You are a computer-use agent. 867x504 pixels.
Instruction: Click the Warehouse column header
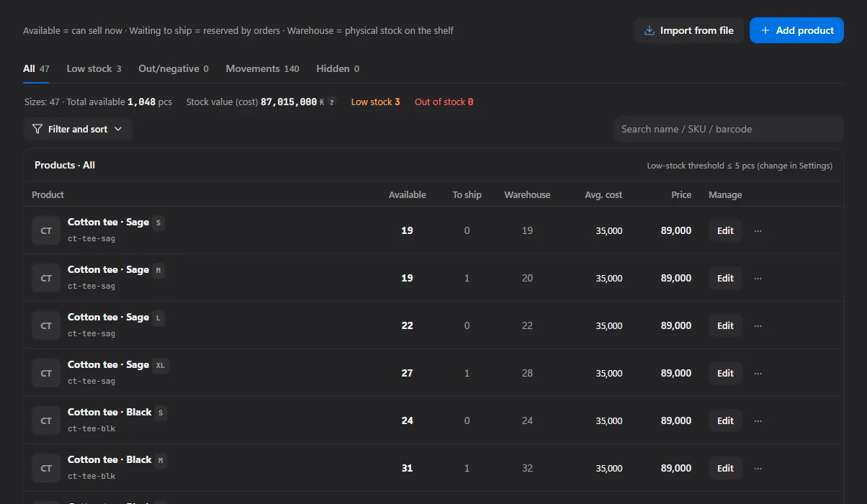[527, 195]
